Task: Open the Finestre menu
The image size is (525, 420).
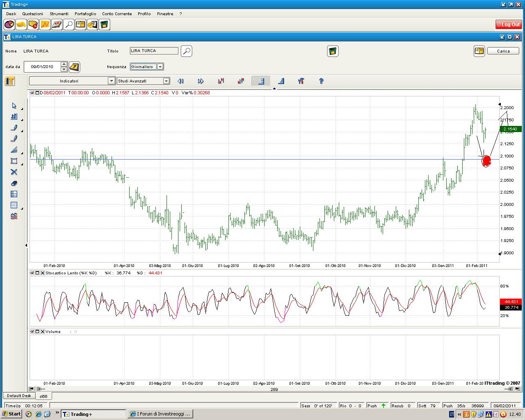Action: [x=165, y=14]
